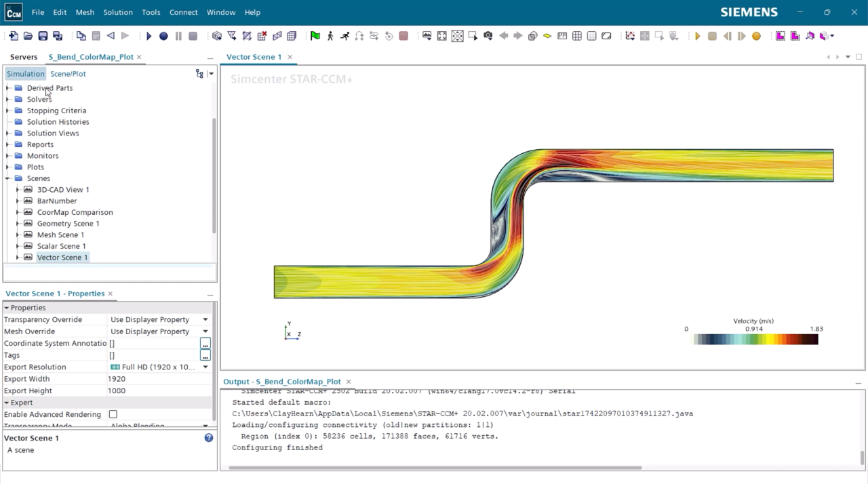
Task: Click the Save All icon
Action: [58, 36]
